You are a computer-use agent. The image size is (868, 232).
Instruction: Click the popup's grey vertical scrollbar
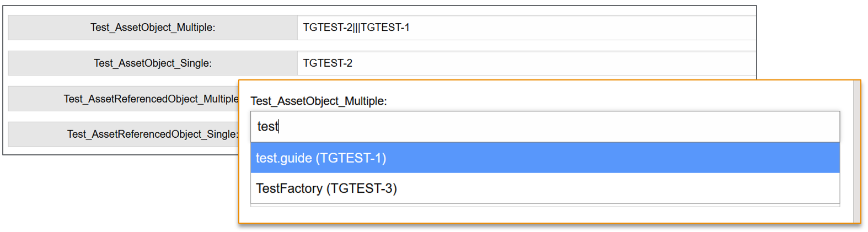click(x=856, y=152)
